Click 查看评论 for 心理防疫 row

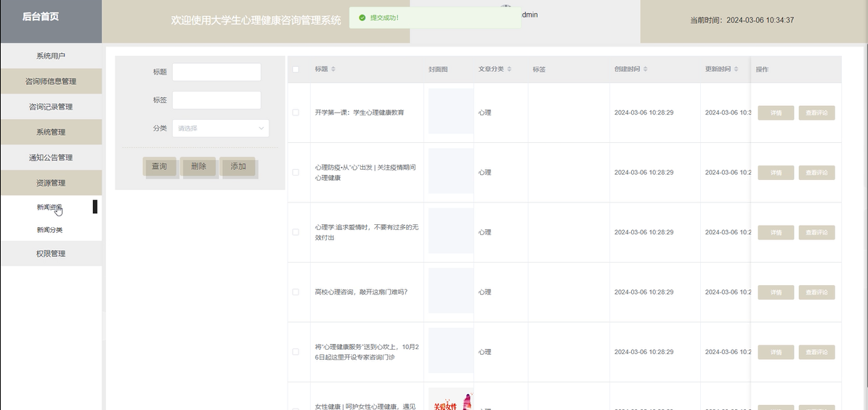(x=816, y=173)
